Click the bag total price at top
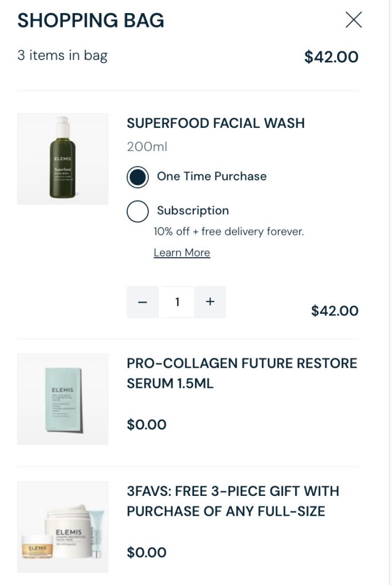Image resolution: width=392 pixels, height=585 pixels. pos(331,57)
